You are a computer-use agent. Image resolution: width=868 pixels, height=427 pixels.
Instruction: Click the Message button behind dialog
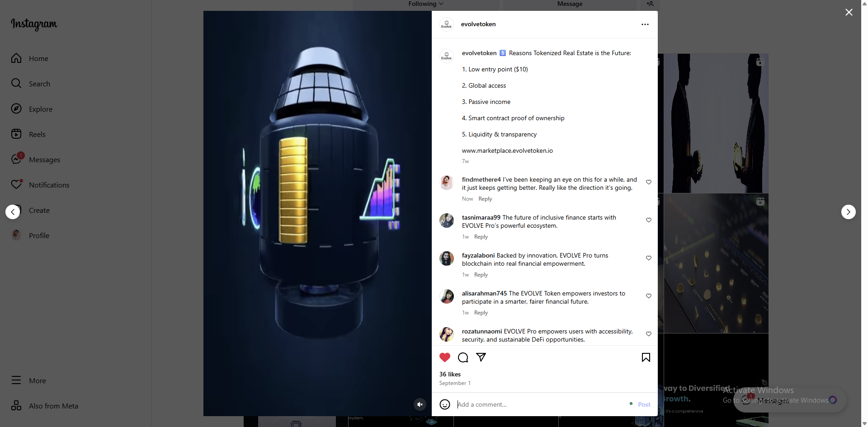(570, 4)
